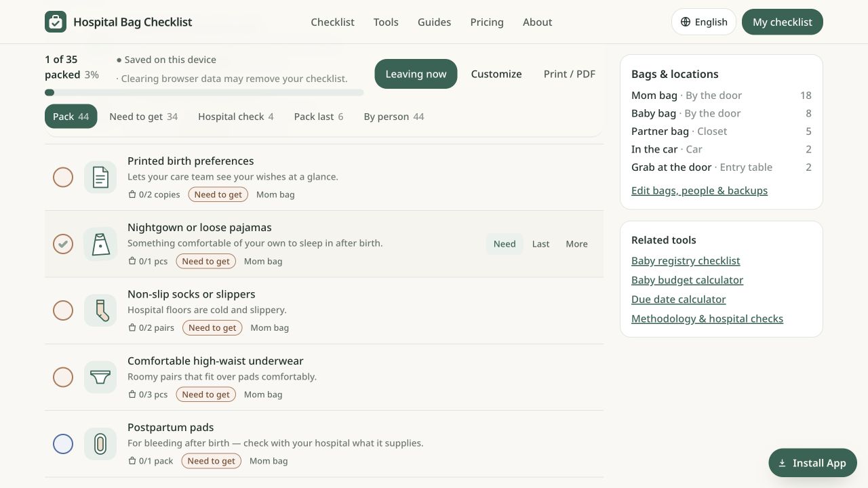Check the Postpartum pads circle
868x488 pixels.
[63, 444]
